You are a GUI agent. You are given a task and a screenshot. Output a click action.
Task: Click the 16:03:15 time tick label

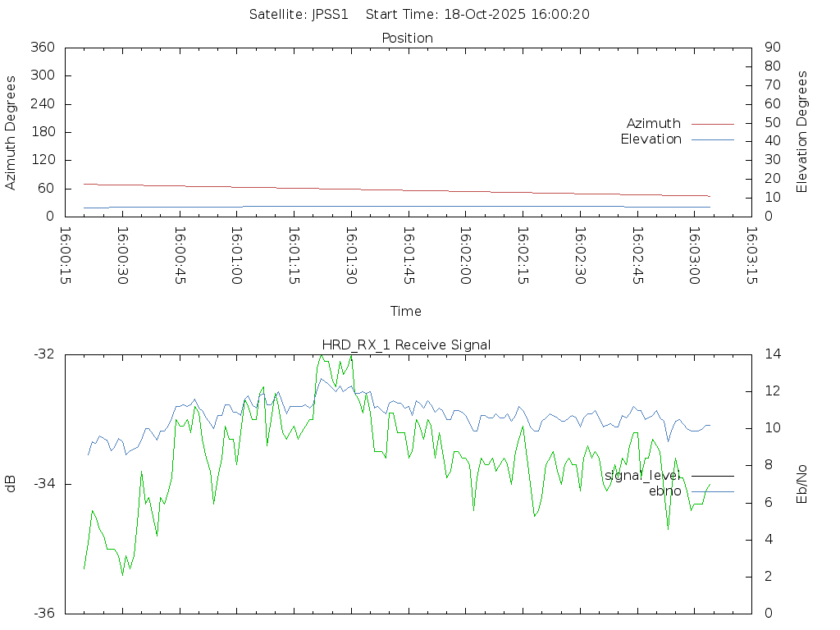click(751, 255)
